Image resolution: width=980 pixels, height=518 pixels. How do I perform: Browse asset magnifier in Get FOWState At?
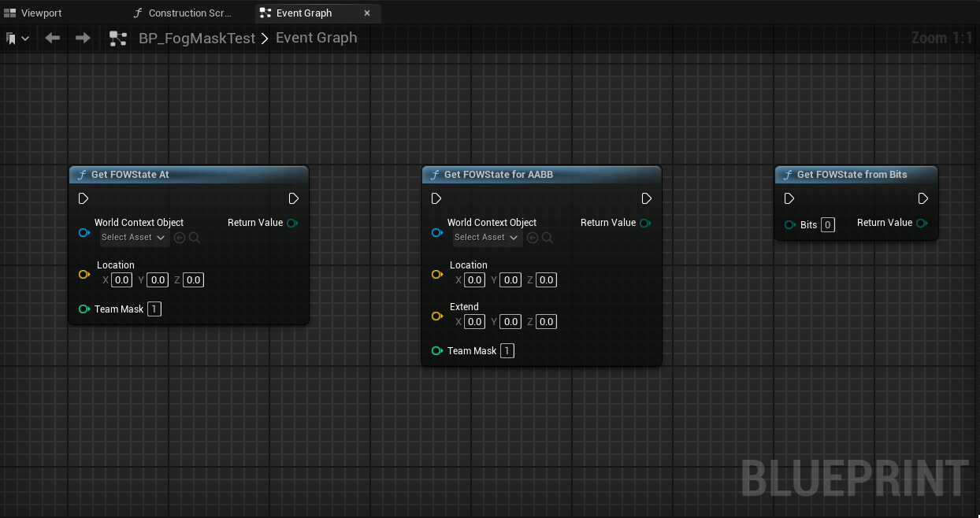[x=195, y=238]
